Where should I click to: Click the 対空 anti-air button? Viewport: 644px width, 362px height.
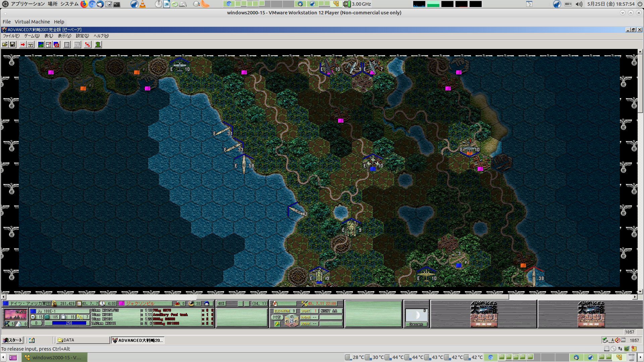point(277,317)
